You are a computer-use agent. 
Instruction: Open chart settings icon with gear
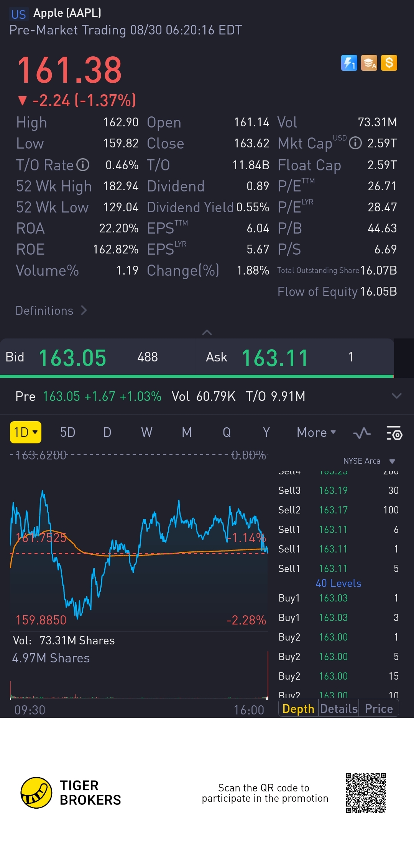coord(394,433)
